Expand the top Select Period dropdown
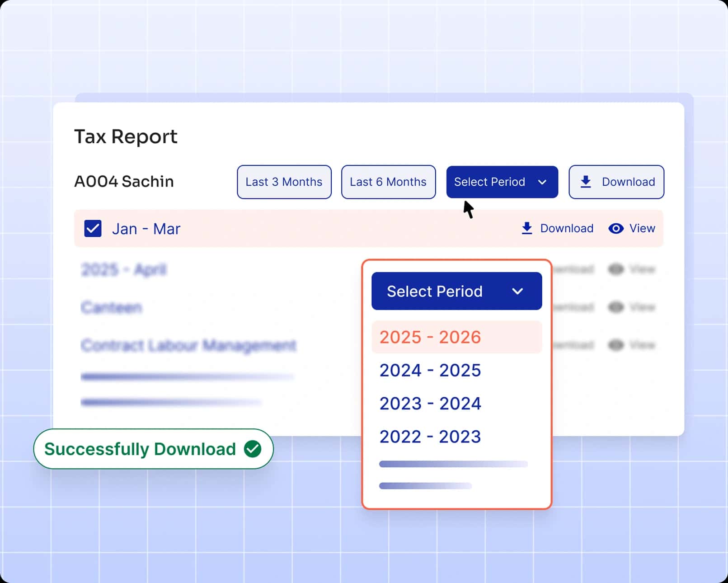 click(x=502, y=182)
